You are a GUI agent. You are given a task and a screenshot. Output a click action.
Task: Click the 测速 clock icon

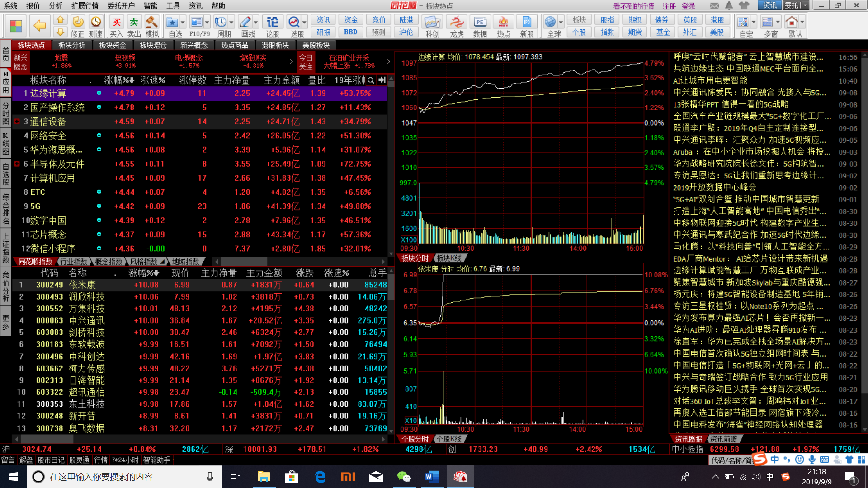pos(96,22)
